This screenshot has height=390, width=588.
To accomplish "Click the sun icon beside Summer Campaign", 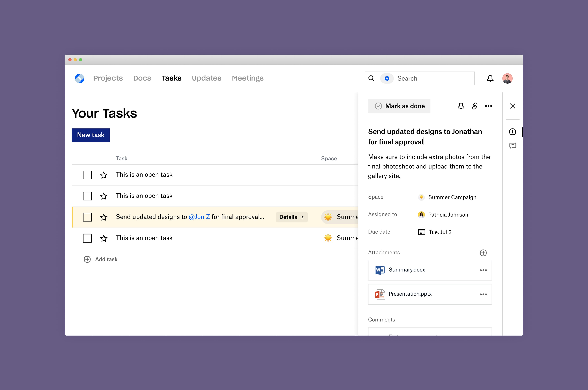I will coord(421,197).
